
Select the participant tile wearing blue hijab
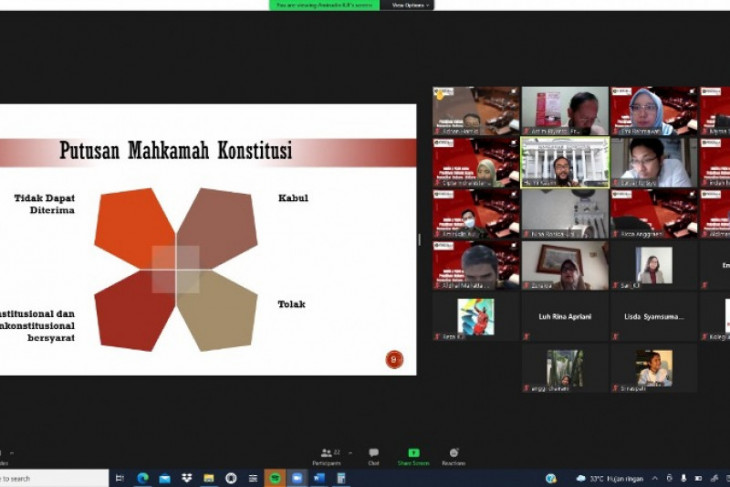tap(654, 111)
